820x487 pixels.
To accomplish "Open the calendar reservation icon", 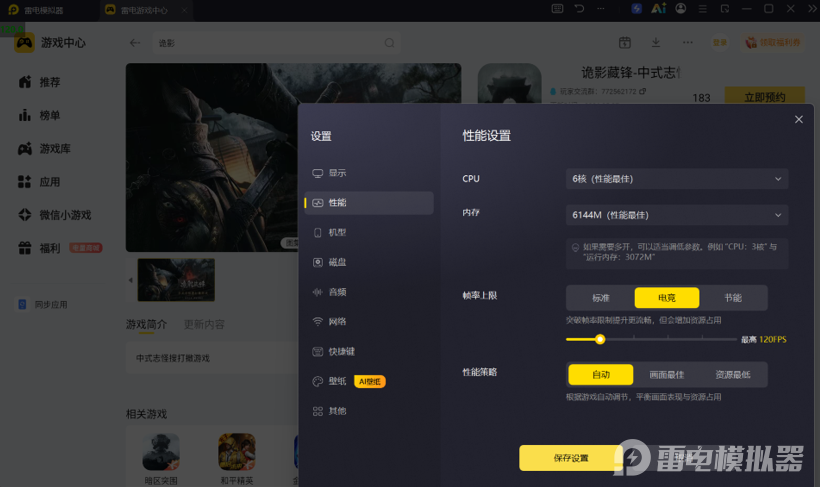I will point(624,42).
